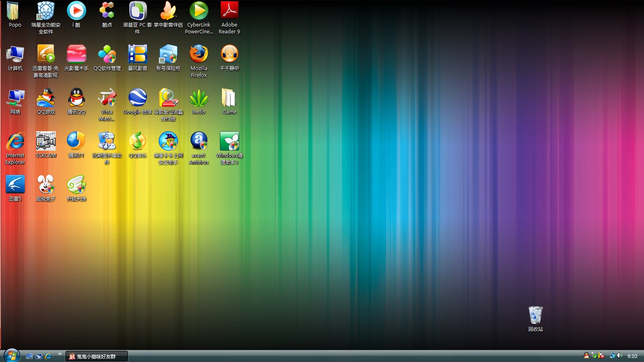Click the taskbar clock showing 9:10

[632, 356]
